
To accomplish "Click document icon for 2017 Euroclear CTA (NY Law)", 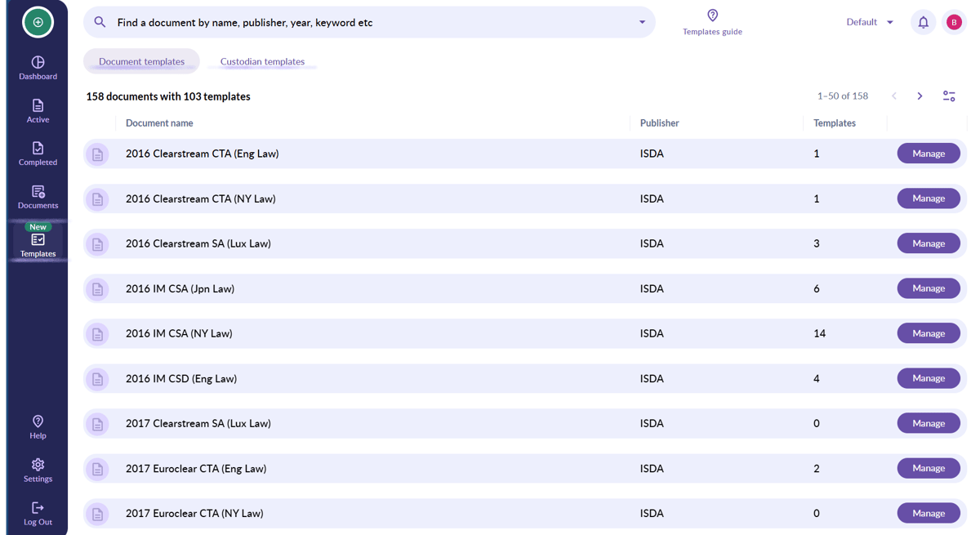I will (x=97, y=513).
